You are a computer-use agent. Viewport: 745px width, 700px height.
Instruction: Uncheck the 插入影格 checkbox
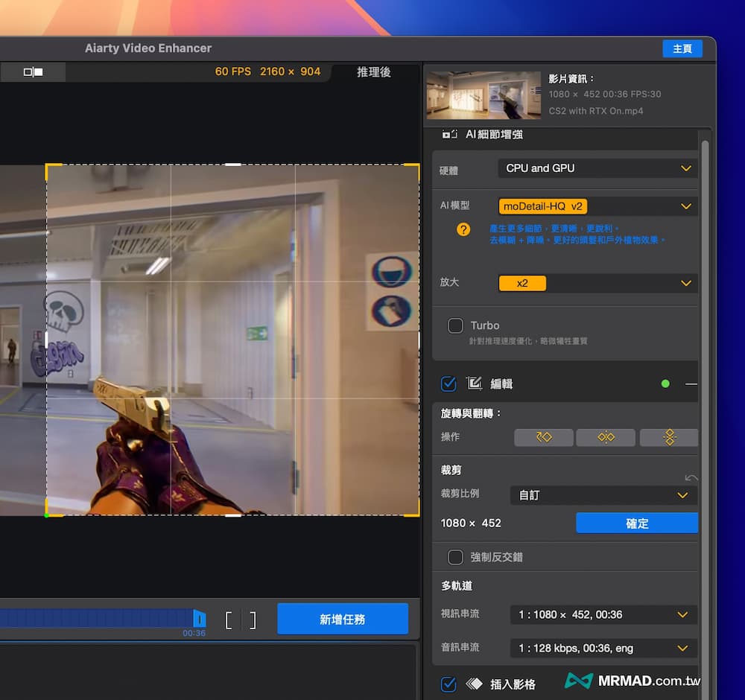click(x=448, y=684)
